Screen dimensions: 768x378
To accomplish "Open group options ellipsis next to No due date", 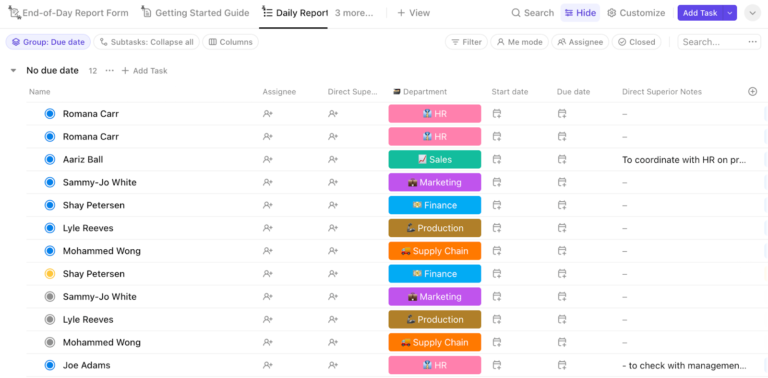I will pos(110,71).
